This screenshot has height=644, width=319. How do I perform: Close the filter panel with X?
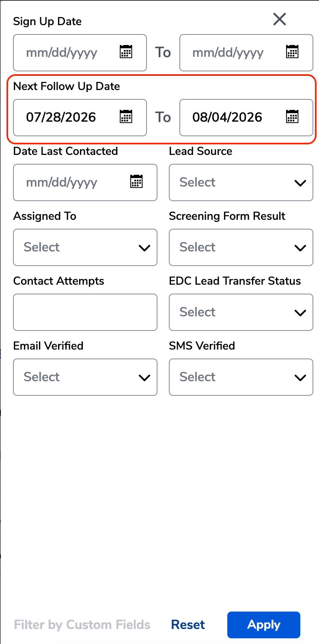tap(280, 19)
